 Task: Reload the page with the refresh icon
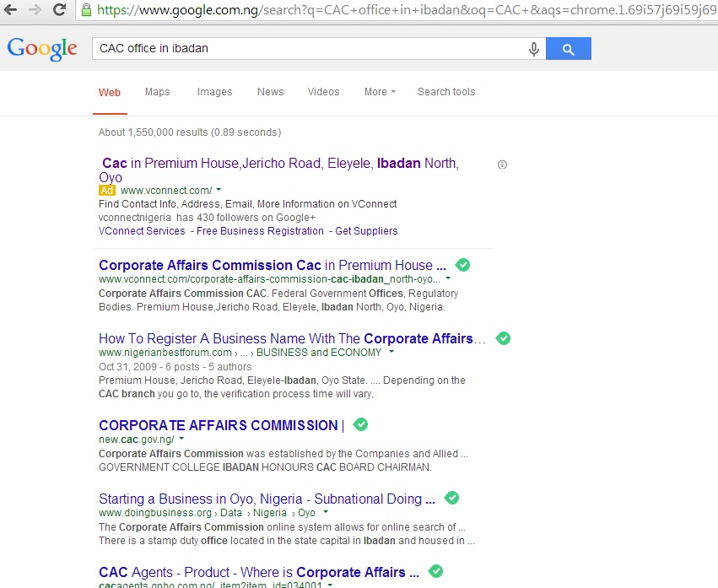click(x=59, y=9)
